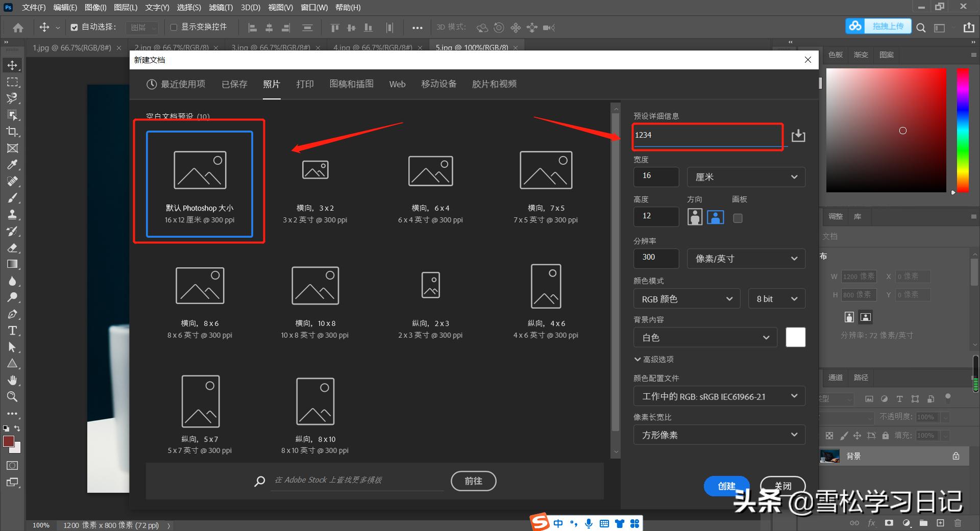Select the Crop tool

tap(12, 132)
